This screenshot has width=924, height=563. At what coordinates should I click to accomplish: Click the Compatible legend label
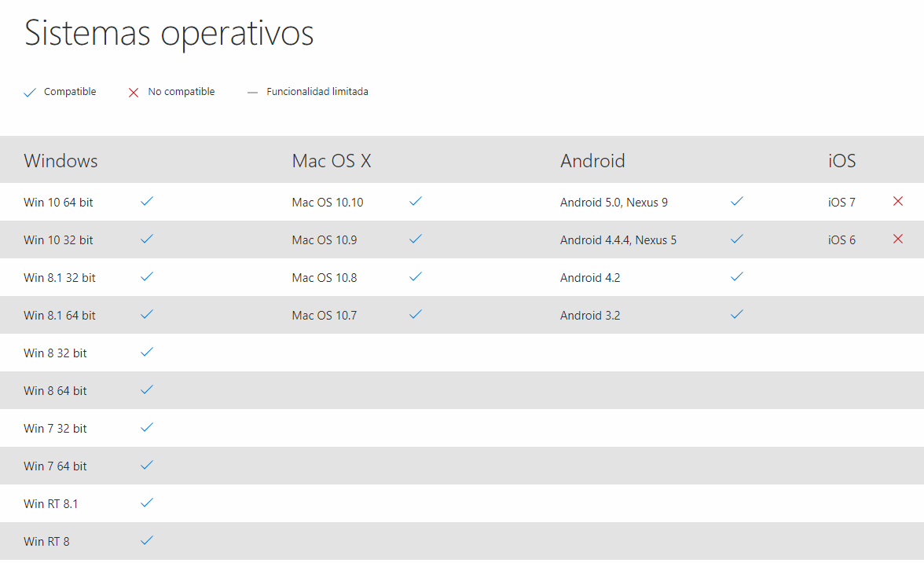pyautogui.click(x=70, y=92)
